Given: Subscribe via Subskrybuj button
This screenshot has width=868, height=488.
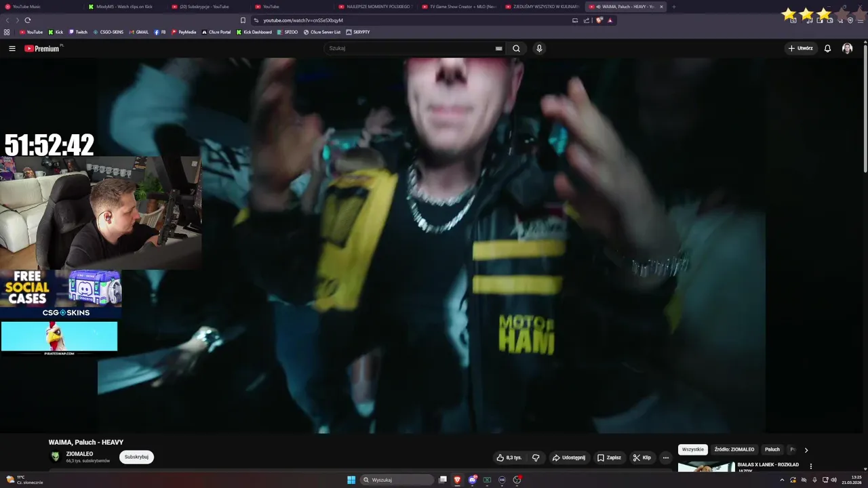Looking at the screenshot, I should tap(136, 457).
